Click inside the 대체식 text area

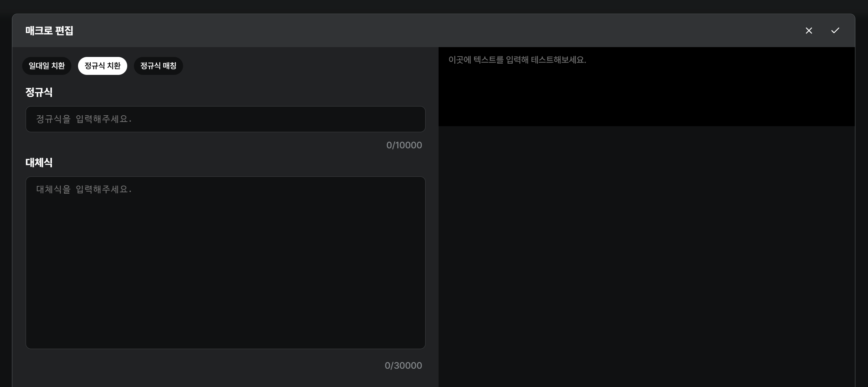point(225,262)
